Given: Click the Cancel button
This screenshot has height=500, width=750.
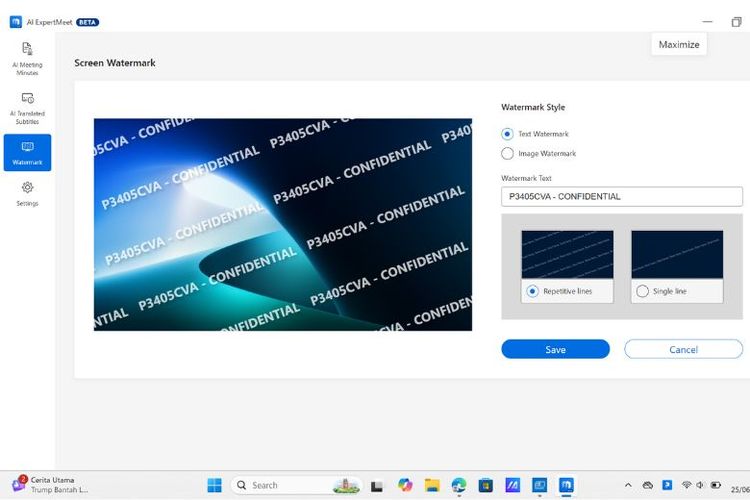Looking at the screenshot, I should (683, 349).
